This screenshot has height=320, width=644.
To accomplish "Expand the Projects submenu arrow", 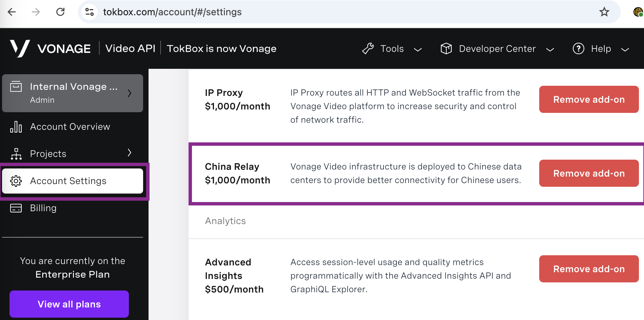I will pyautogui.click(x=129, y=153).
